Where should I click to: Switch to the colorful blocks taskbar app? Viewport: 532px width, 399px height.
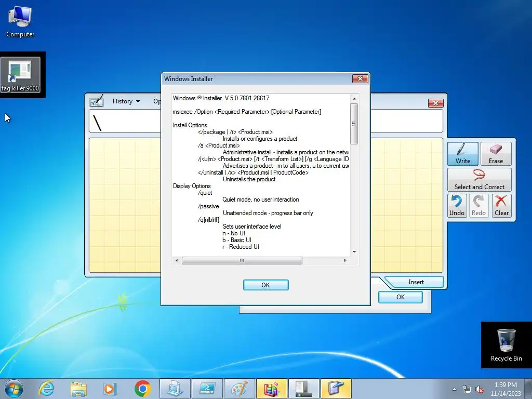click(x=272, y=389)
